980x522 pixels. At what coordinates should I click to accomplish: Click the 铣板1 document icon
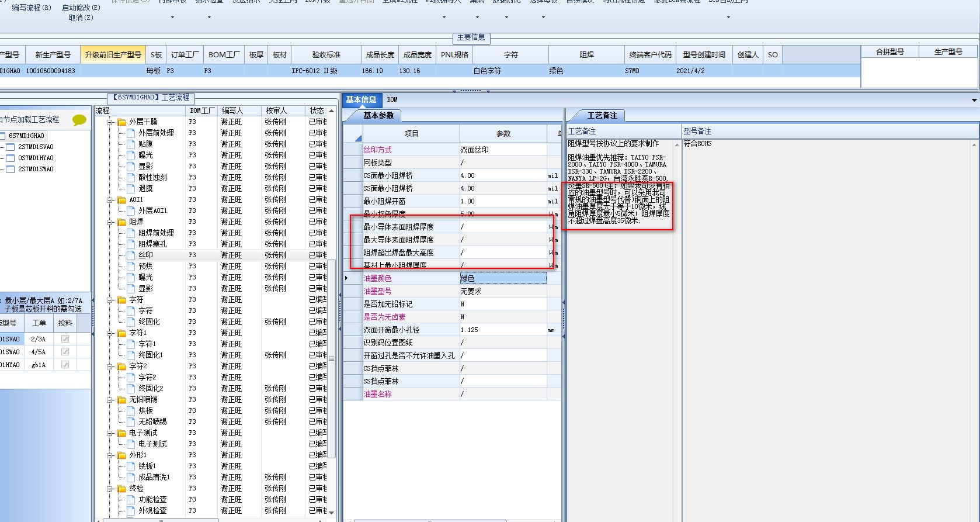point(131,466)
